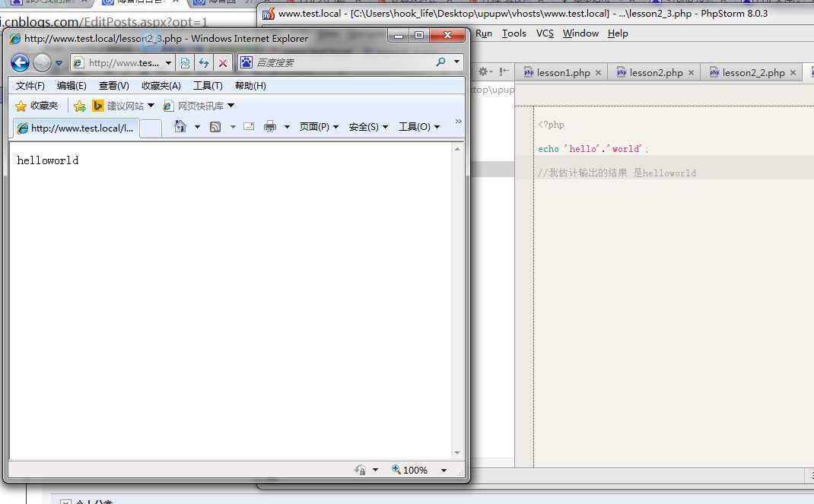The width and height of the screenshot is (814, 504).
Task: Click the gear settings icon in PhpStorm project panel
Action: click(x=483, y=71)
